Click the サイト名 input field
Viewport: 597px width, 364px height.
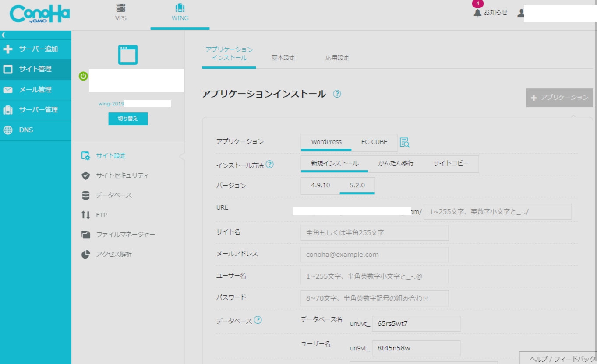pos(374,233)
